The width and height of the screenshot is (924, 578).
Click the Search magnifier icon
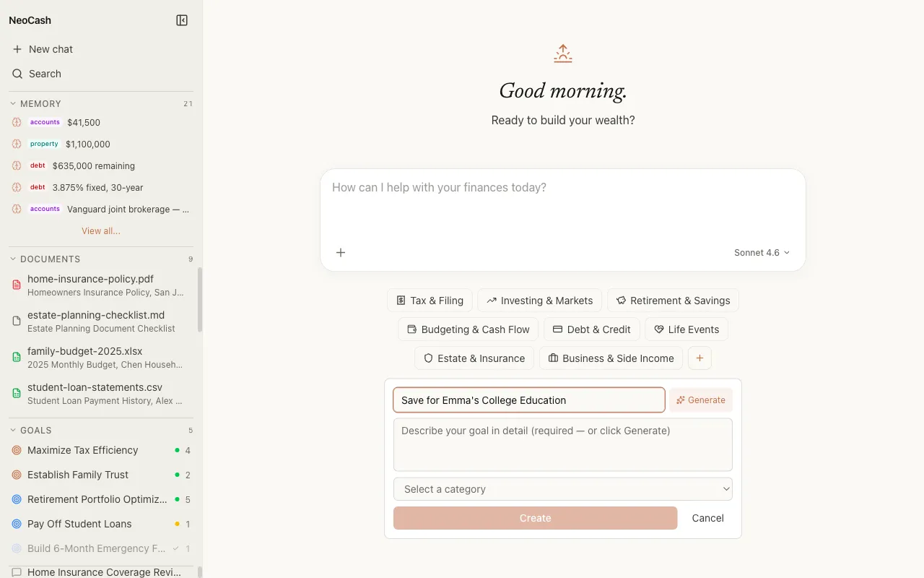[x=17, y=74]
